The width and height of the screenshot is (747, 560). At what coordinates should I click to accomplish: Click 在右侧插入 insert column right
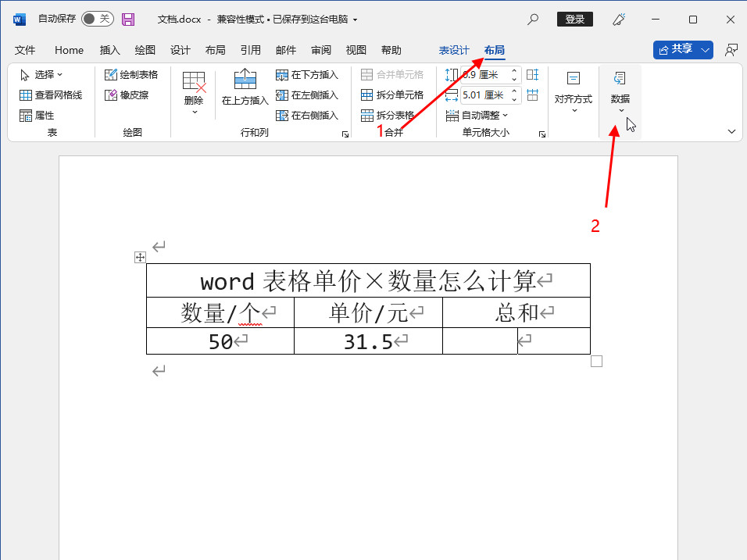coord(307,116)
